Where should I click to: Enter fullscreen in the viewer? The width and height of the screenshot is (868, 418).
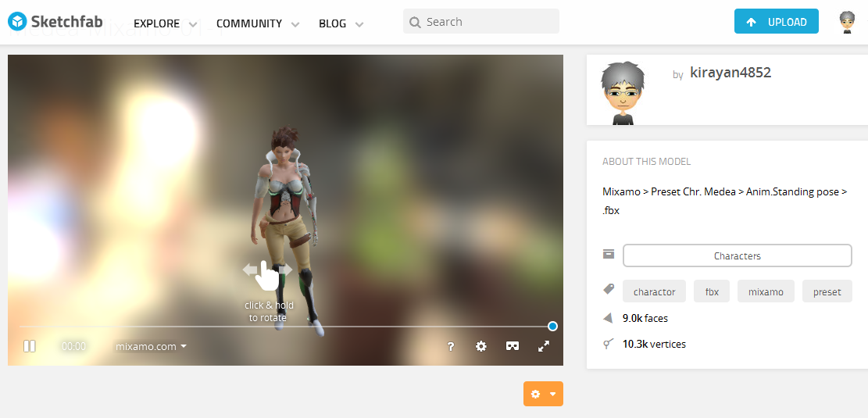pos(544,346)
